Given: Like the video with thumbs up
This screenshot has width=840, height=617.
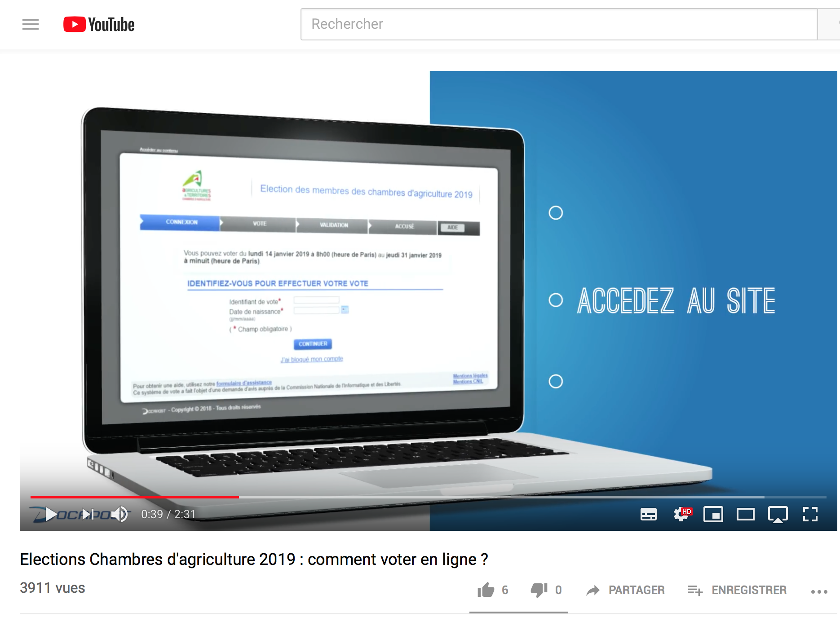Looking at the screenshot, I should 486,590.
